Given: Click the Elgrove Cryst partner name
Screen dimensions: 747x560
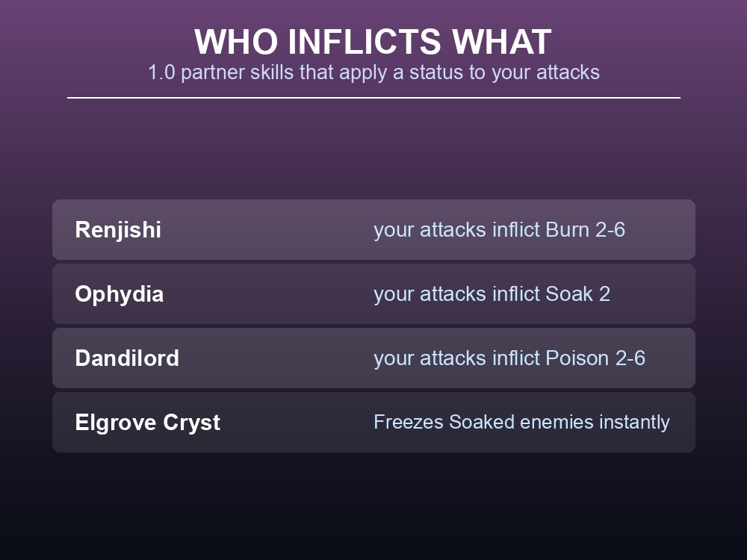Looking at the screenshot, I should 147,423.
